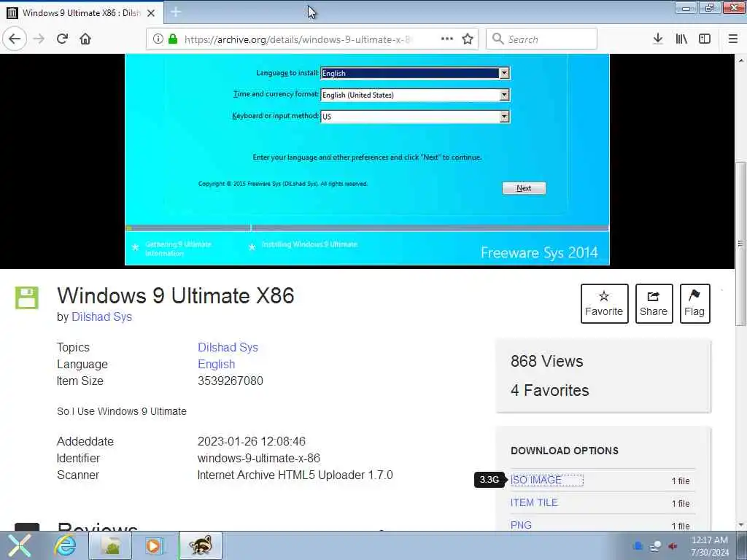The image size is (747, 560).
Task: Click the address bar URL
Action: tap(297, 39)
